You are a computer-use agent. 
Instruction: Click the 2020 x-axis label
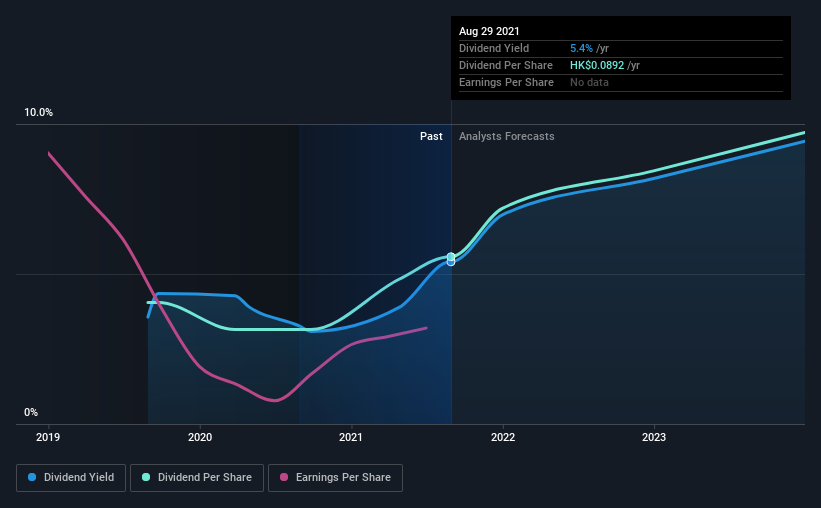(200, 437)
